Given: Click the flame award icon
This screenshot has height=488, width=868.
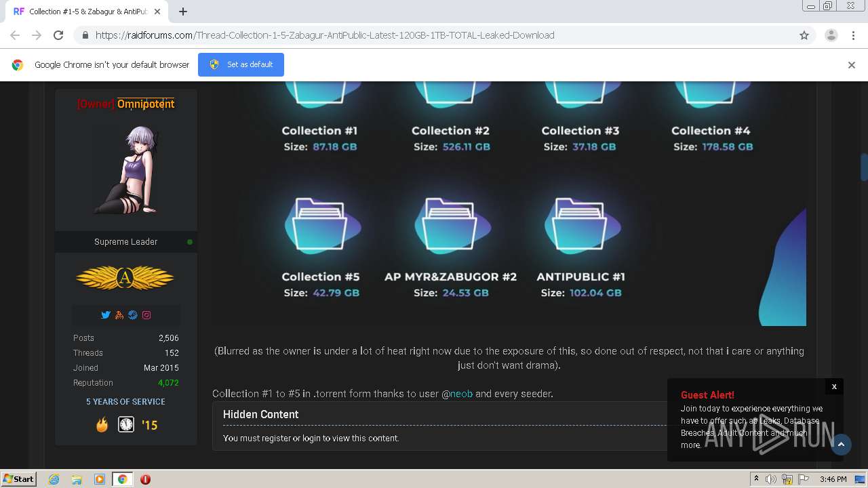Looking at the screenshot, I should coord(102,424).
